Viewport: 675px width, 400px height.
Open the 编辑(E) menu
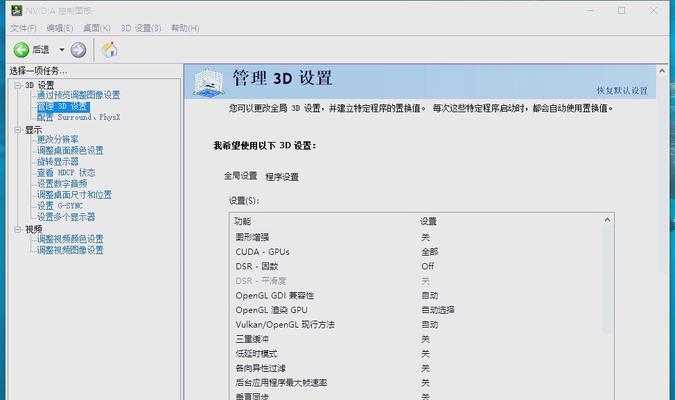pos(59,28)
